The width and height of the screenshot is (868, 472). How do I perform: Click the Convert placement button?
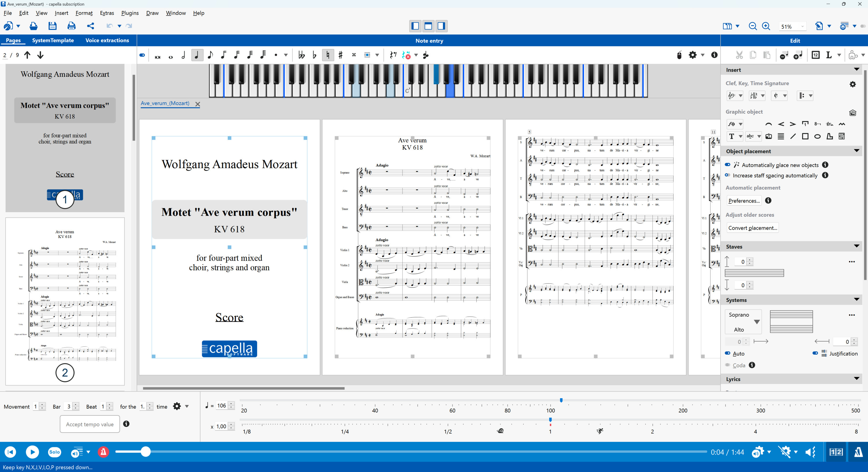tap(753, 228)
